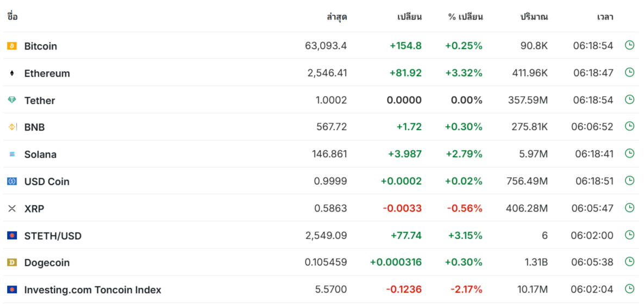The image size is (644, 304).
Task: Click the Ethereum diamond logo icon
Action: (x=12, y=73)
